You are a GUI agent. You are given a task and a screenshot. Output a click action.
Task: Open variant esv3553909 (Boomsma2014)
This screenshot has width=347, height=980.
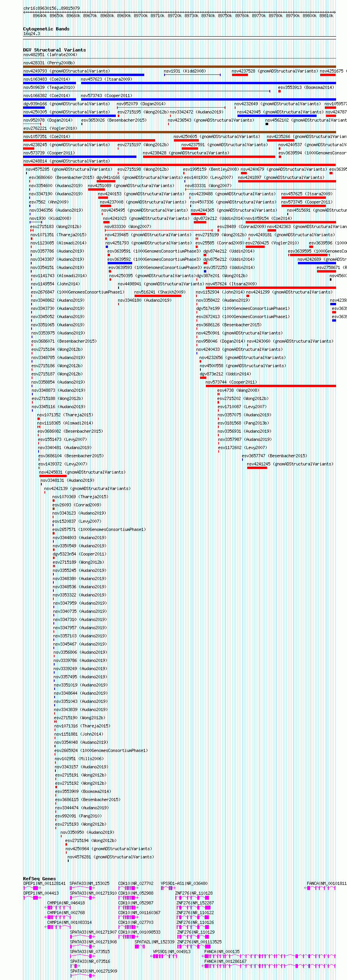click(x=83, y=791)
